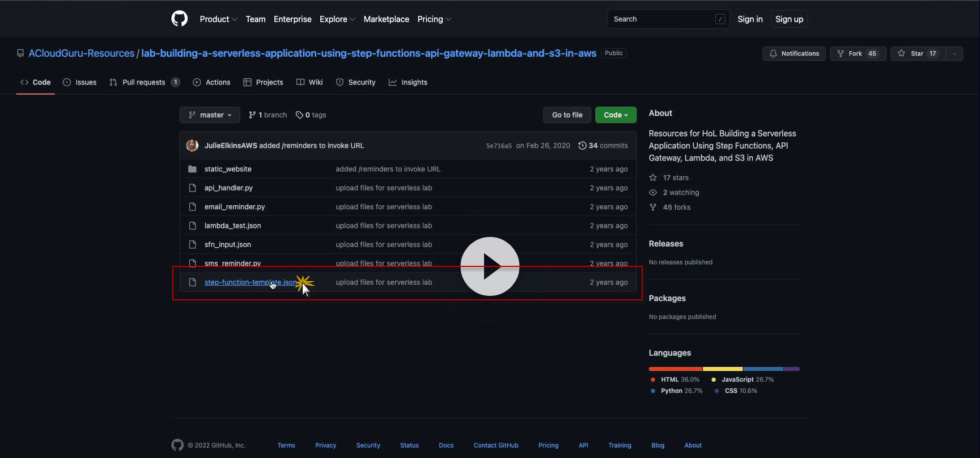Open the sfn_input.json file
This screenshot has height=458, width=980.
click(x=228, y=244)
